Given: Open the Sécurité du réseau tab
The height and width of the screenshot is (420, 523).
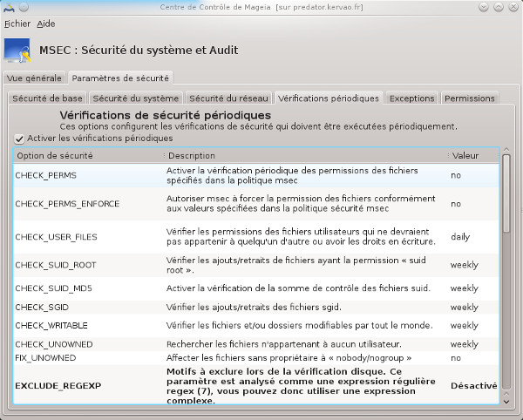Looking at the screenshot, I should pos(229,98).
